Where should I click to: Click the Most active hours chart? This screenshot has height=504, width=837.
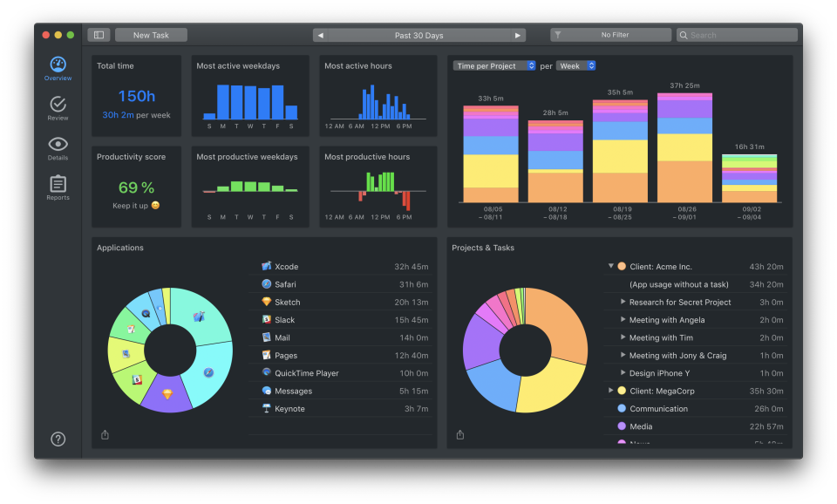378,101
